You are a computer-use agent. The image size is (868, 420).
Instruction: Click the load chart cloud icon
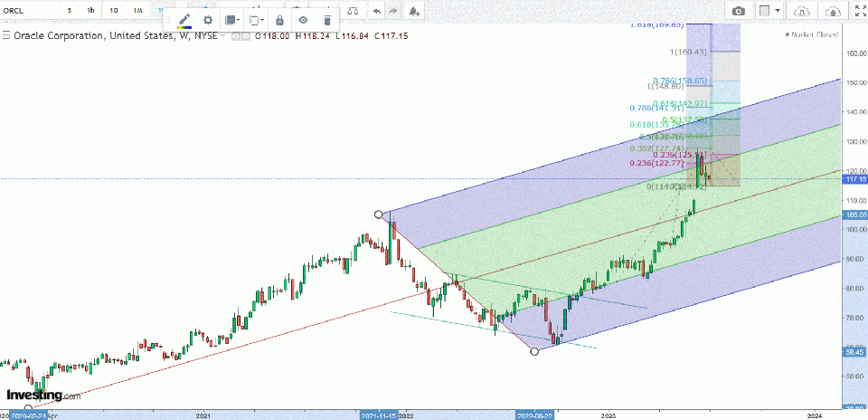point(802,11)
